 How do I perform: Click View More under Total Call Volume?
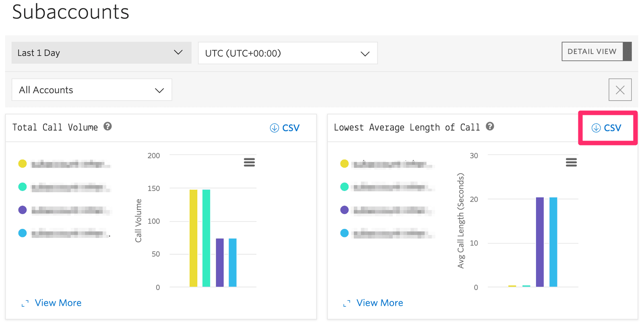pyautogui.click(x=58, y=303)
